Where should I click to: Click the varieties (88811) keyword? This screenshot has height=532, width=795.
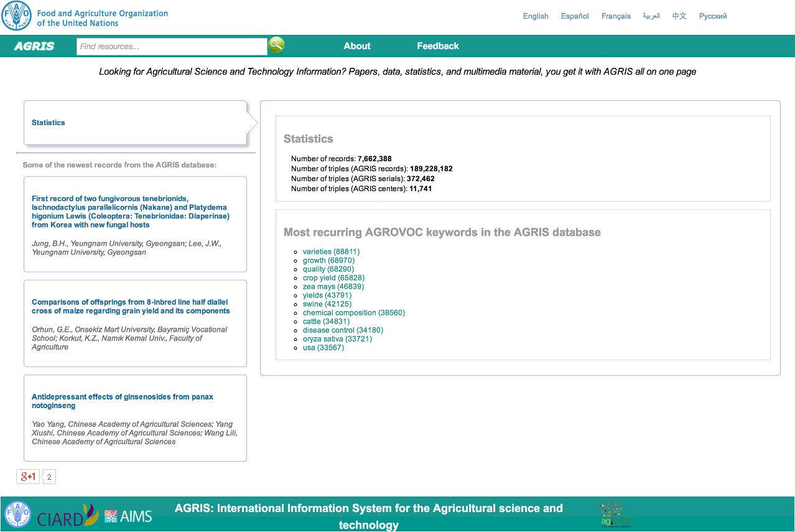[331, 252]
